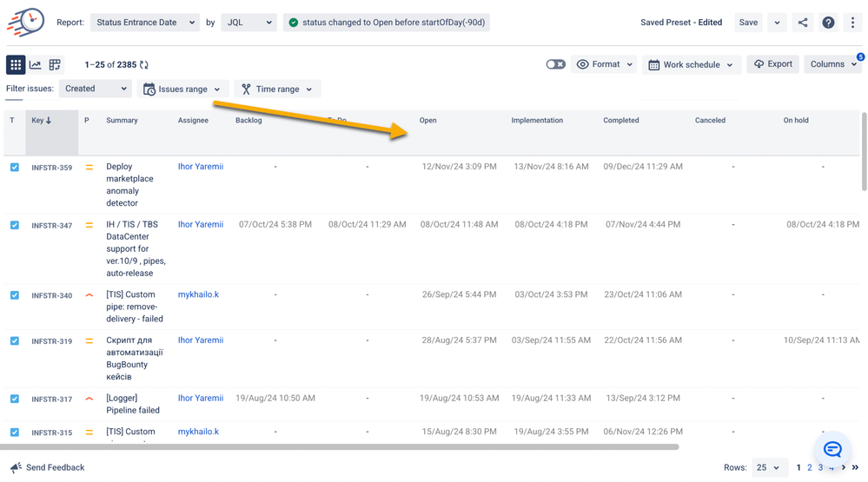Image resolution: width=868 pixels, height=482 pixels.
Task: Open the Columns dropdown
Action: point(833,64)
